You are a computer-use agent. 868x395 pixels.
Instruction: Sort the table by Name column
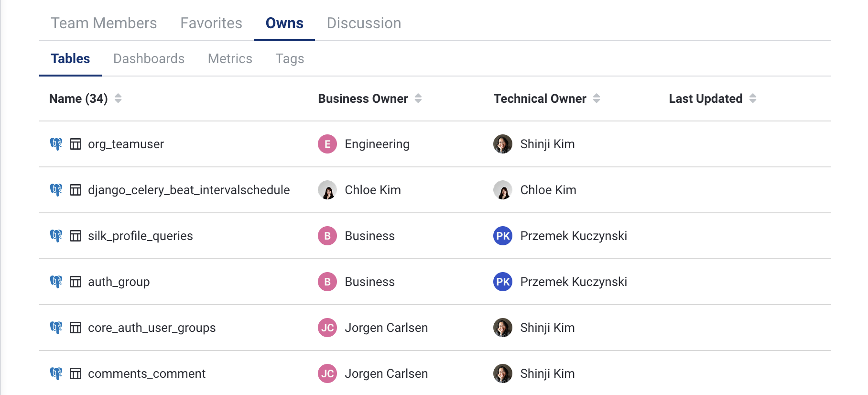118,99
